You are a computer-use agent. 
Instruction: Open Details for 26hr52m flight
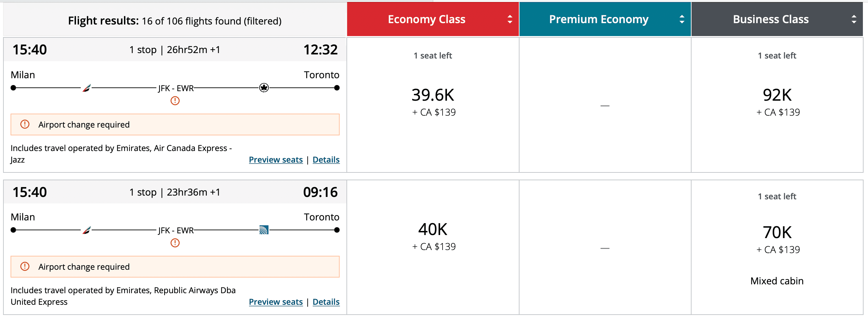[326, 160]
